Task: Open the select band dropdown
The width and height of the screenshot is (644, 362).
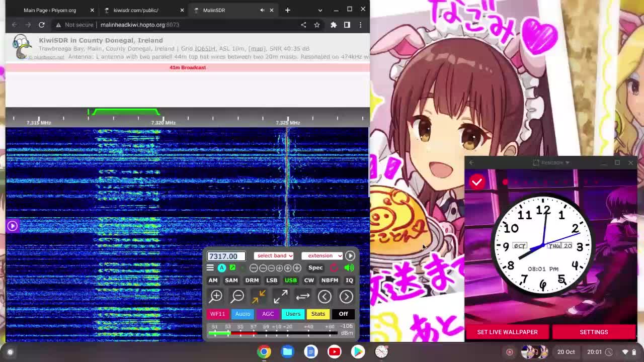Action: [274, 256]
